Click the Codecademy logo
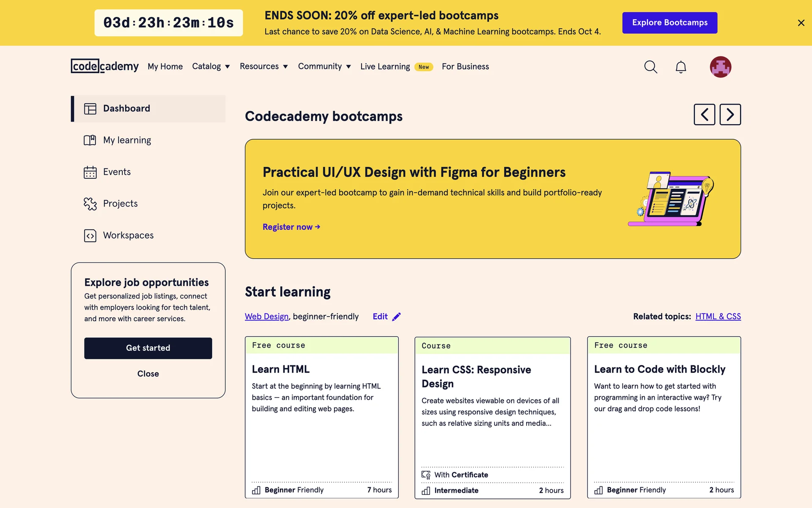The image size is (812, 508). pos(104,66)
